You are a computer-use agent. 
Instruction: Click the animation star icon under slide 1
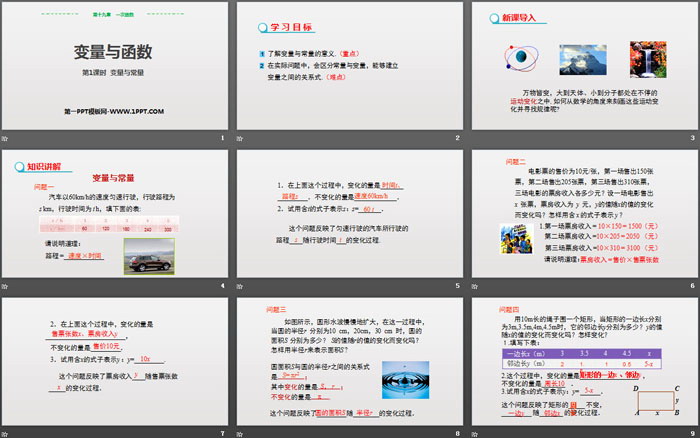(x=5, y=139)
